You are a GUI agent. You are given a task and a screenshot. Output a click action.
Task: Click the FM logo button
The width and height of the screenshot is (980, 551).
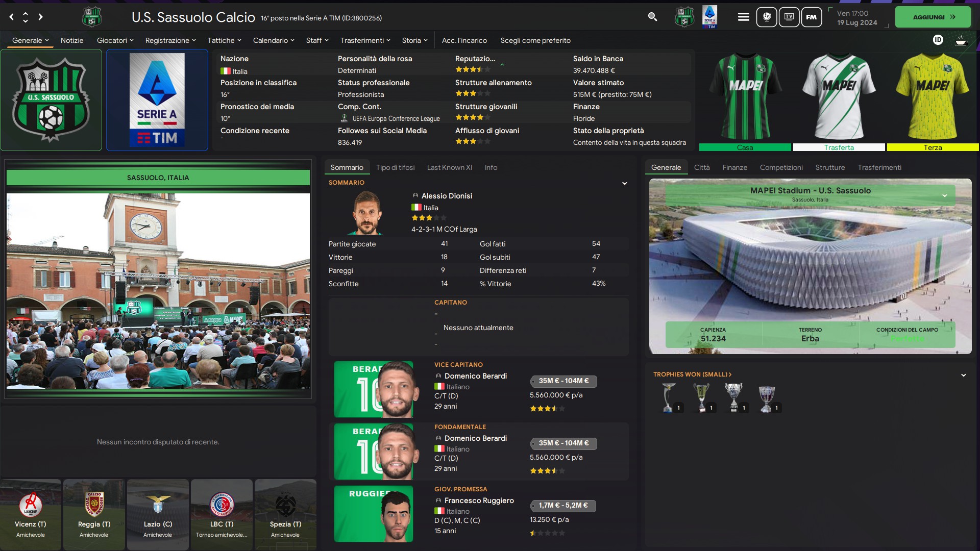pos(811,17)
